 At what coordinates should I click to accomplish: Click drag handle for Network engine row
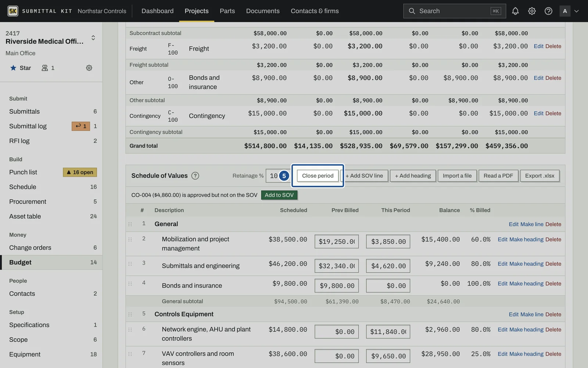[x=130, y=330]
